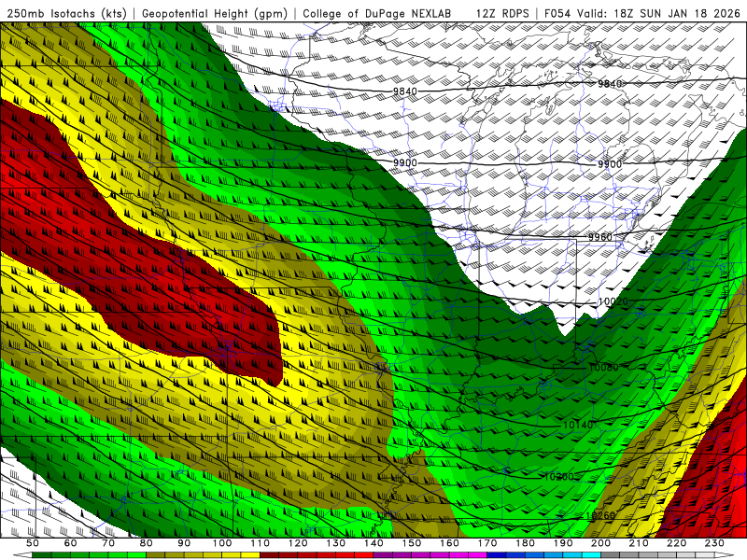Click the '220' color scale label

676,543
